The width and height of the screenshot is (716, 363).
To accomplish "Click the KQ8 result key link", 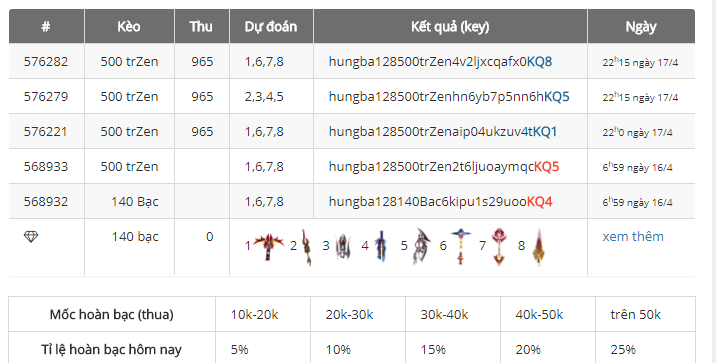I will (539, 62).
